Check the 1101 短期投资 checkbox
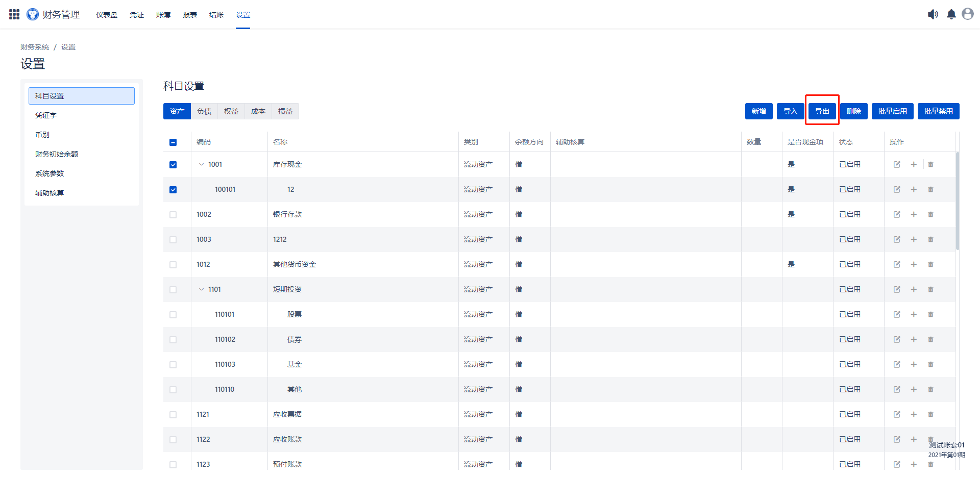This screenshot has width=980, height=478. pyautogui.click(x=173, y=290)
